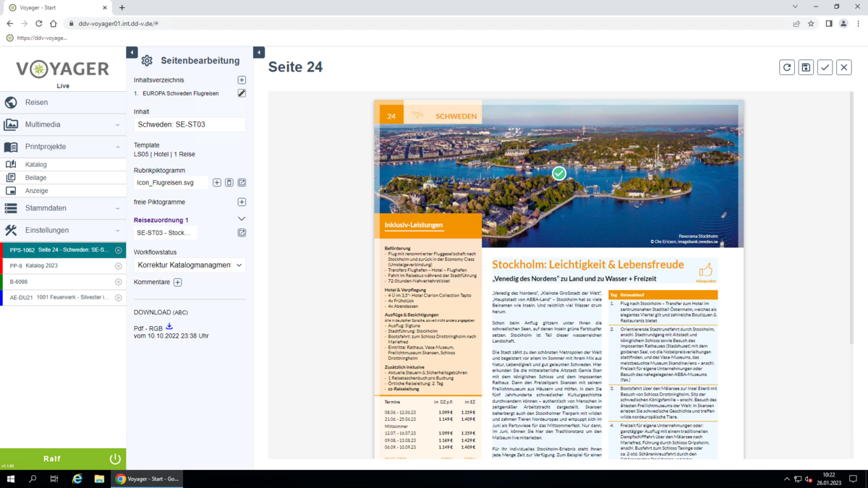868x488 pixels.
Task: Click the Icon_Flugreisen.svg field
Action: click(171, 183)
